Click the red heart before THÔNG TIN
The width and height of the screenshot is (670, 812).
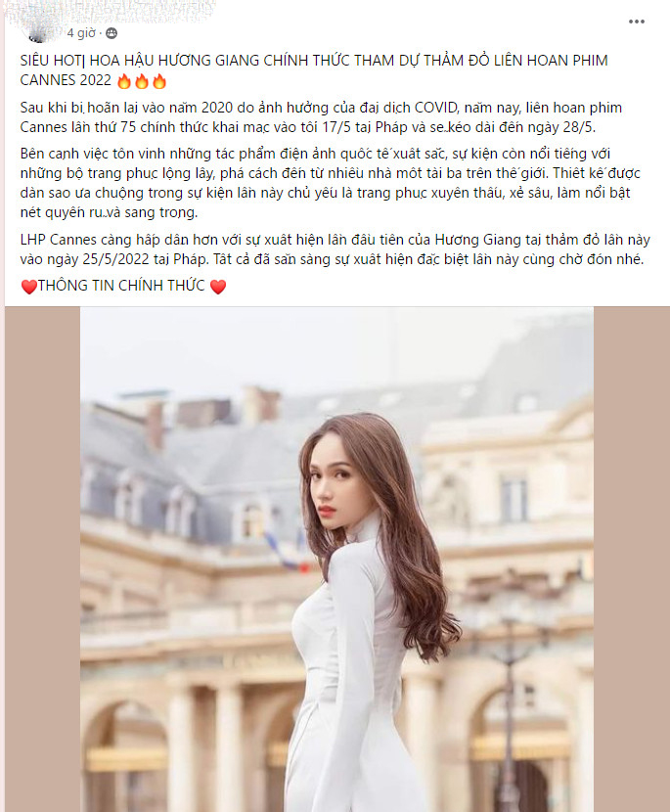(x=29, y=287)
